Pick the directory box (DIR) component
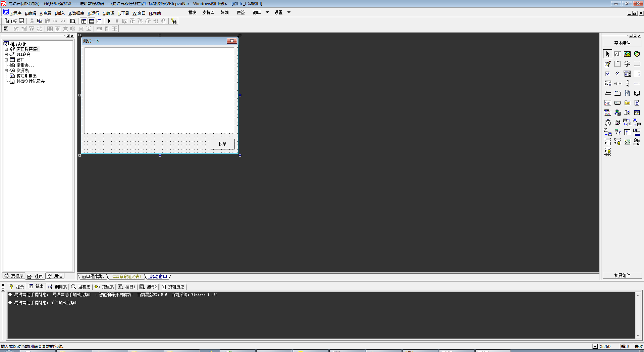Image resolution: width=644 pixels, height=352 pixels. pyautogui.click(x=627, y=103)
